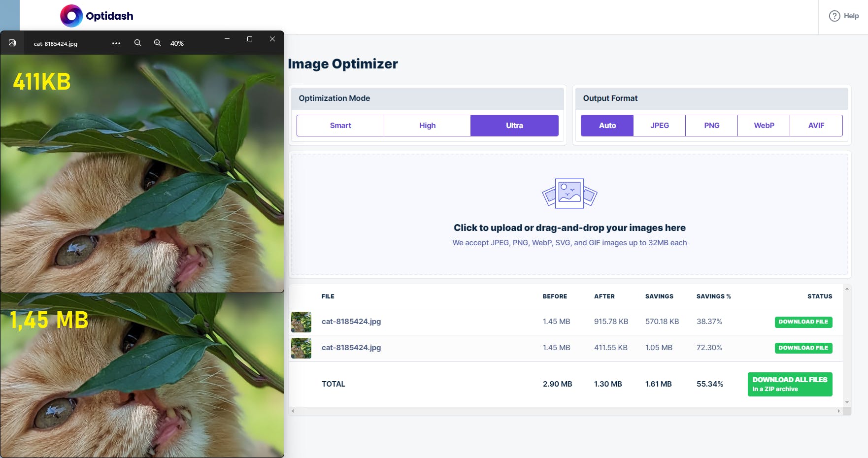Choose JPEG output format

pos(660,126)
